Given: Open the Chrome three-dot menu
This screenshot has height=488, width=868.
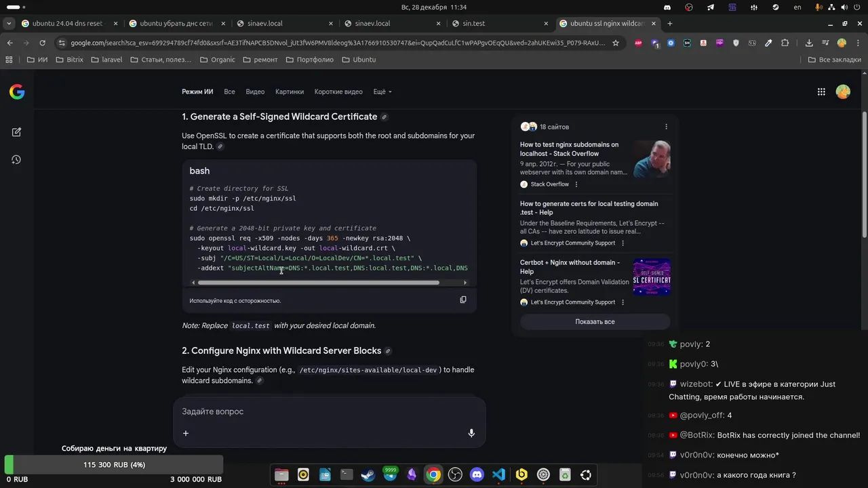Looking at the screenshot, I should (856, 43).
